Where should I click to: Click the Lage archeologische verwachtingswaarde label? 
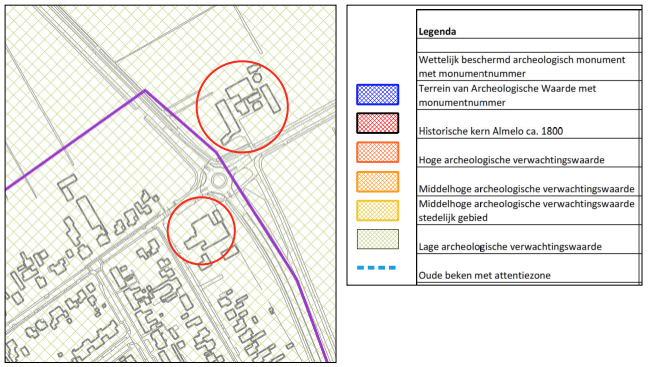pos(510,247)
